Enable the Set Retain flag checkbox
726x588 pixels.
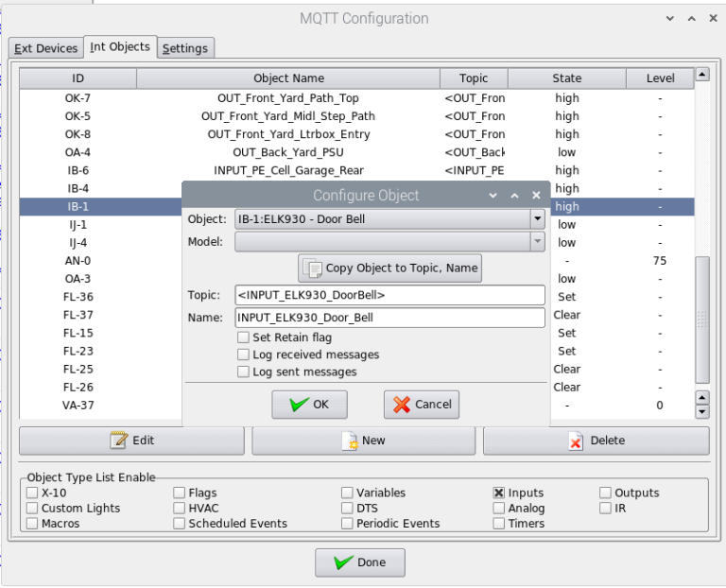click(x=244, y=337)
